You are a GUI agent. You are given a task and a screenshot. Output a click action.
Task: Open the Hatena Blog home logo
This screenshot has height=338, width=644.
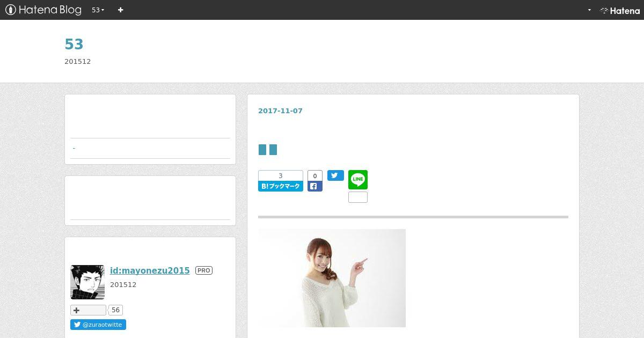(x=43, y=10)
